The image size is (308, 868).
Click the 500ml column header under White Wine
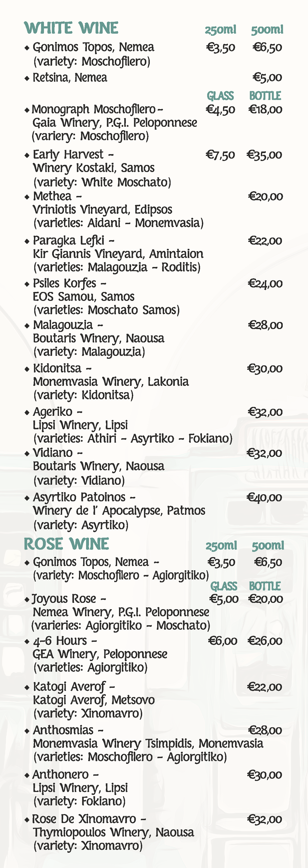pyautogui.click(x=267, y=30)
